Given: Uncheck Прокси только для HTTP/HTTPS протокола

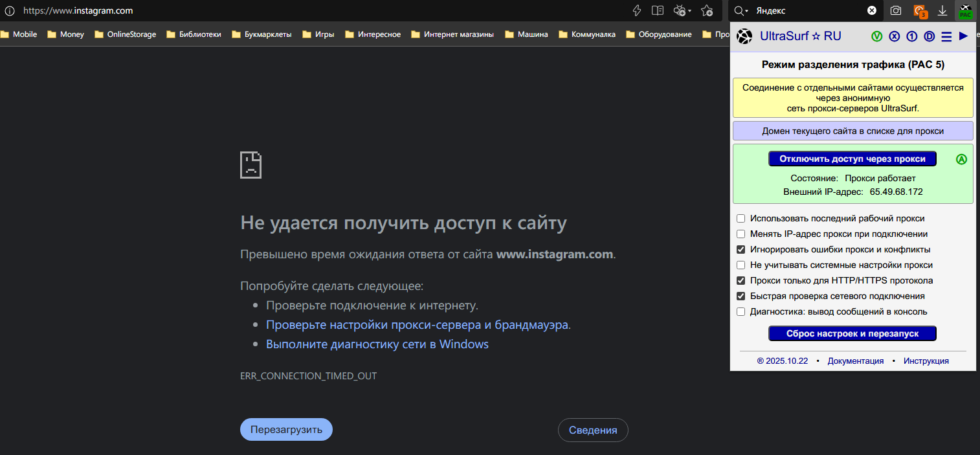Looking at the screenshot, I should point(741,280).
